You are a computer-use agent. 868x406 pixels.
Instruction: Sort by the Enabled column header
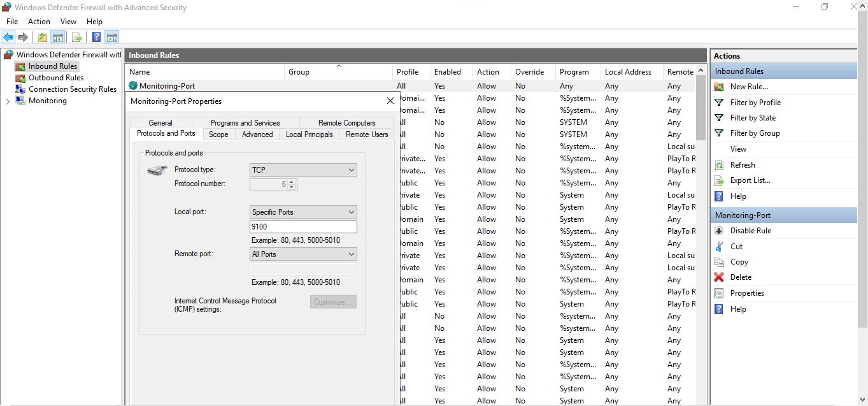(452, 72)
